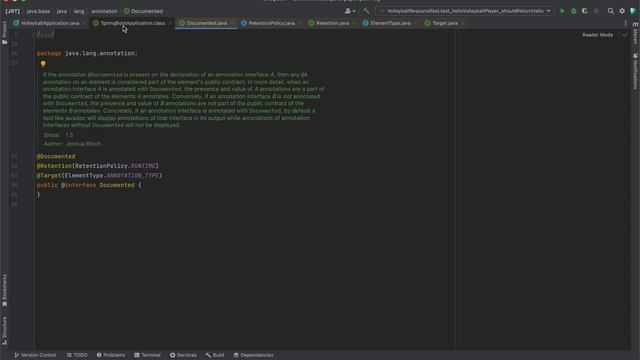The width and height of the screenshot is (640, 360).
Task: Click the Stop process icon
Action: pyautogui.click(x=596, y=11)
